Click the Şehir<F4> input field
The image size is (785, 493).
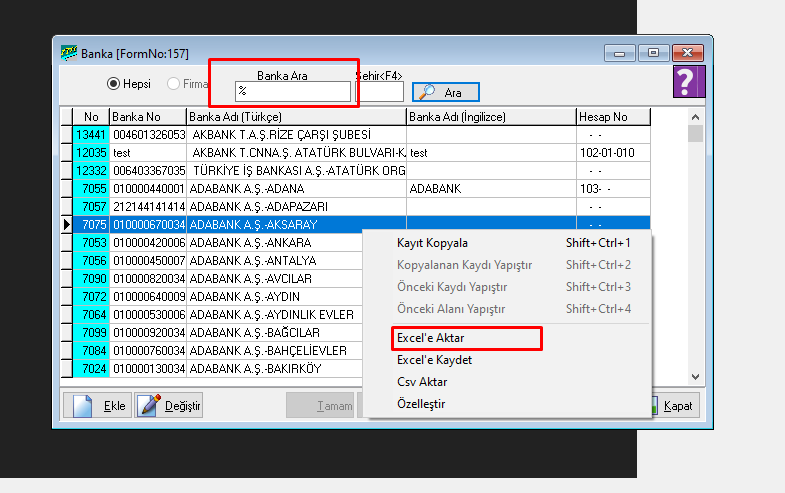[379, 92]
